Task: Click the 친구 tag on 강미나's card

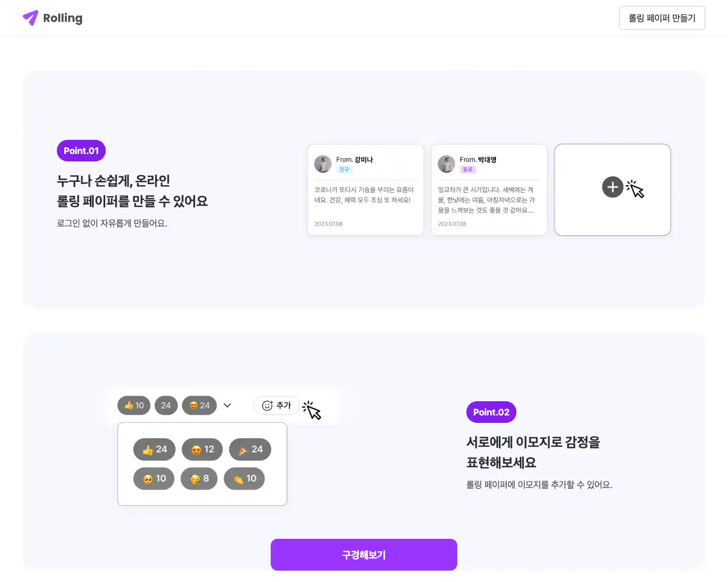Action: coord(344,170)
